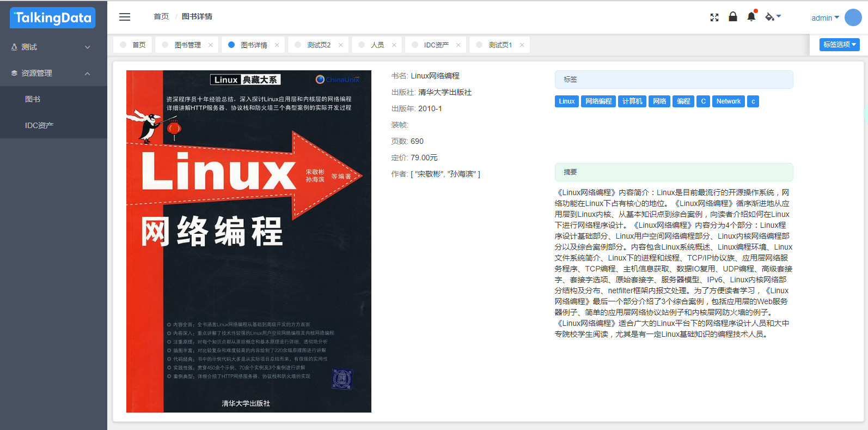The height and width of the screenshot is (430, 868).
Task: Close the 图书管理 tab
Action: pyautogui.click(x=211, y=45)
